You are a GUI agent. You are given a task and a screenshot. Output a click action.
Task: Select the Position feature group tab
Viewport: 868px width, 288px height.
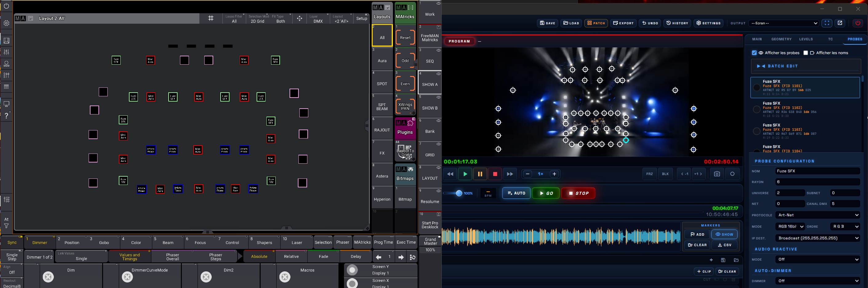coord(72,242)
